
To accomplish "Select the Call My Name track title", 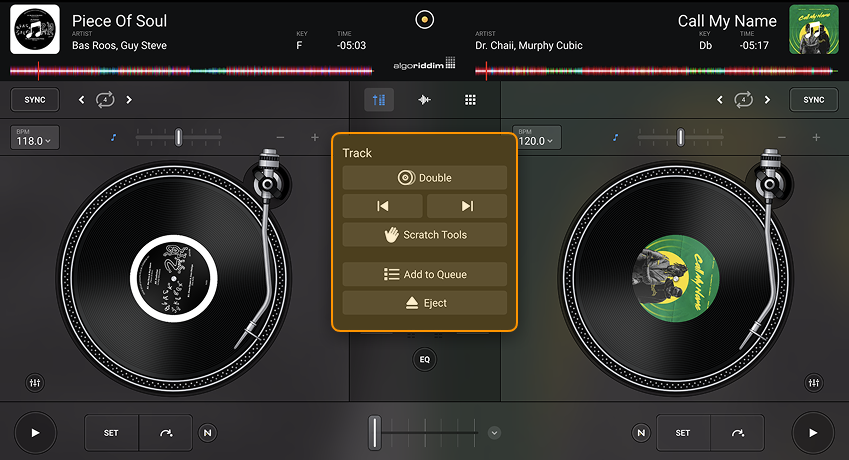I will [x=727, y=21].
